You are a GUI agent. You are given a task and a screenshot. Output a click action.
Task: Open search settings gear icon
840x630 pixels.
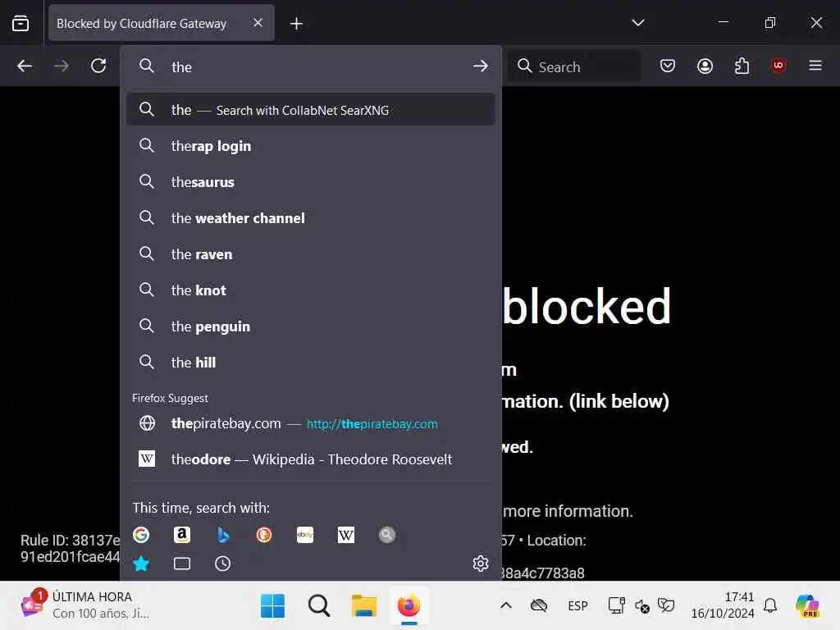(x=481, y=564)
